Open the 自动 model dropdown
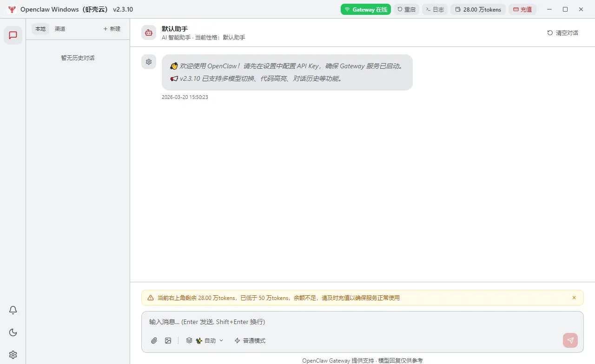The width and height of the screenshot is (595, 364). (205, 340)
